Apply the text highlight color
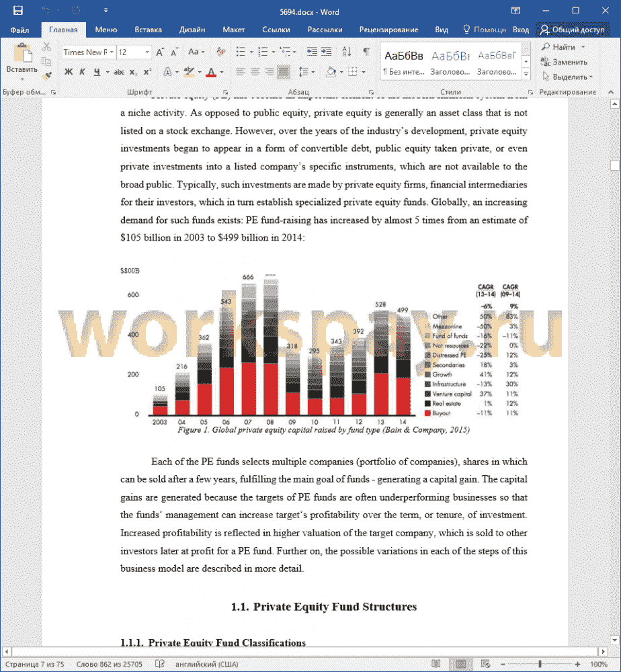This screenshot has height=672, width=621. 189,72
